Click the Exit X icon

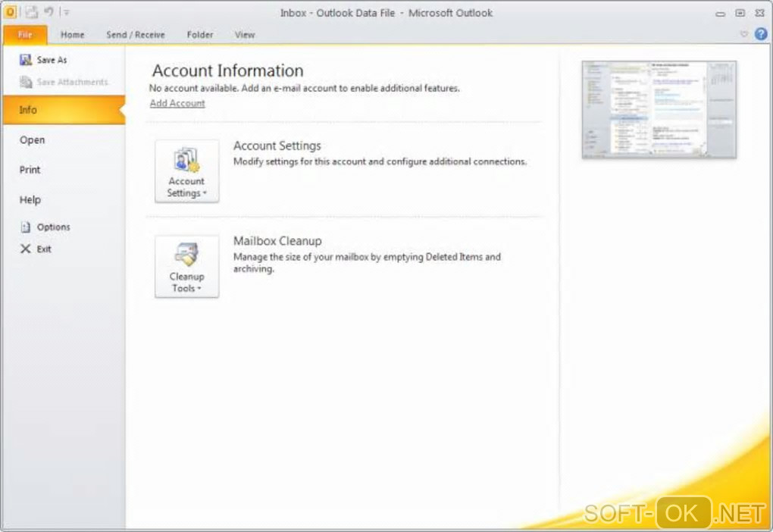tap(25, 249)
